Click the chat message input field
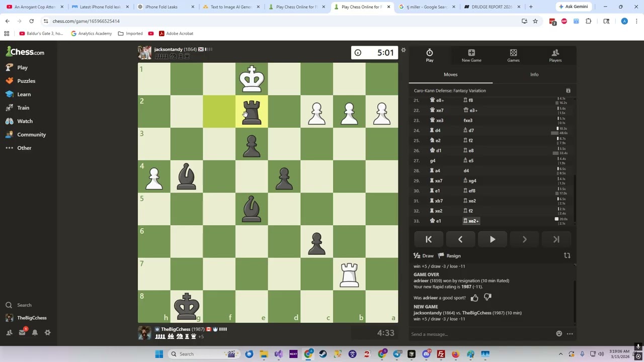644x362 pixels. tap(480, 334)
